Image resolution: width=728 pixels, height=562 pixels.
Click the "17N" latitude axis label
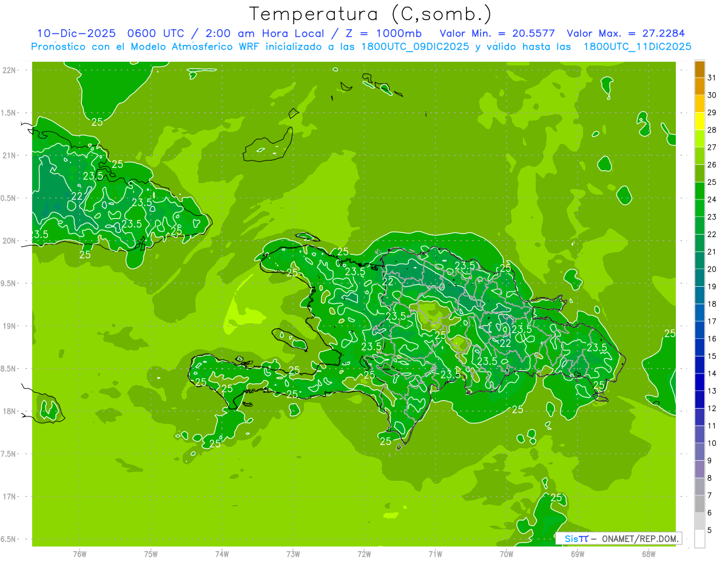(x=10, y=497)
